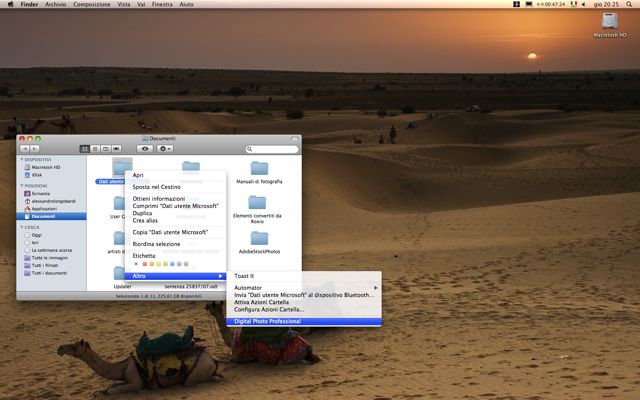The image size is (640, 400).
Task: Select Elementi convertiti da Roxio folder
Action: tap(257, 209)
